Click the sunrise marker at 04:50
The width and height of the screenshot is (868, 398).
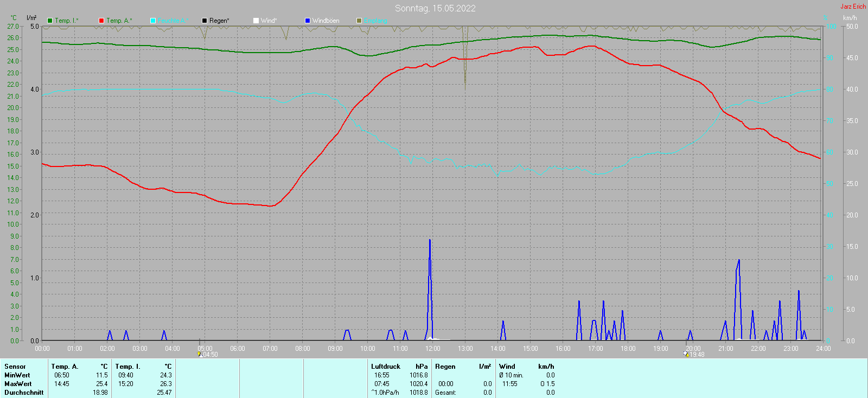click(x=200, y=354)
